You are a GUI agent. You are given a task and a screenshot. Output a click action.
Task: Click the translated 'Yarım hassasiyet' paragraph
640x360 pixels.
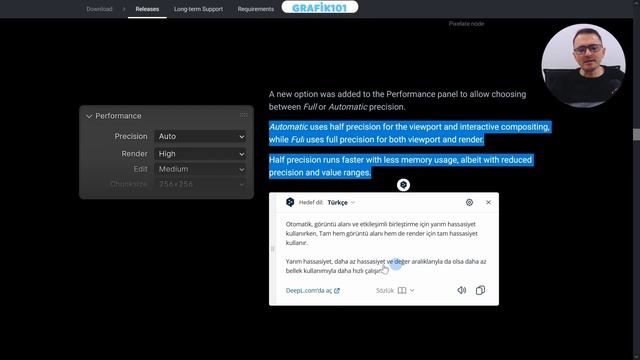386,266
